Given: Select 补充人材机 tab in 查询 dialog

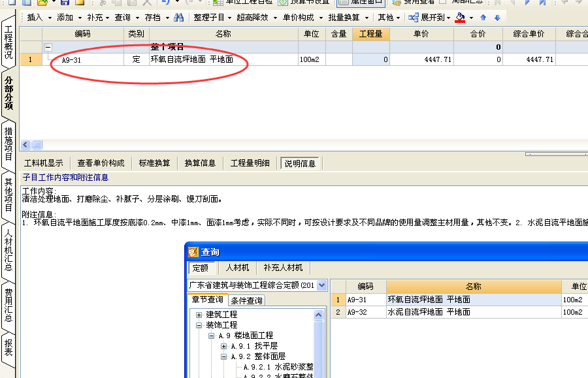Looking at the screenshot, I should click(x=283, y=268).
